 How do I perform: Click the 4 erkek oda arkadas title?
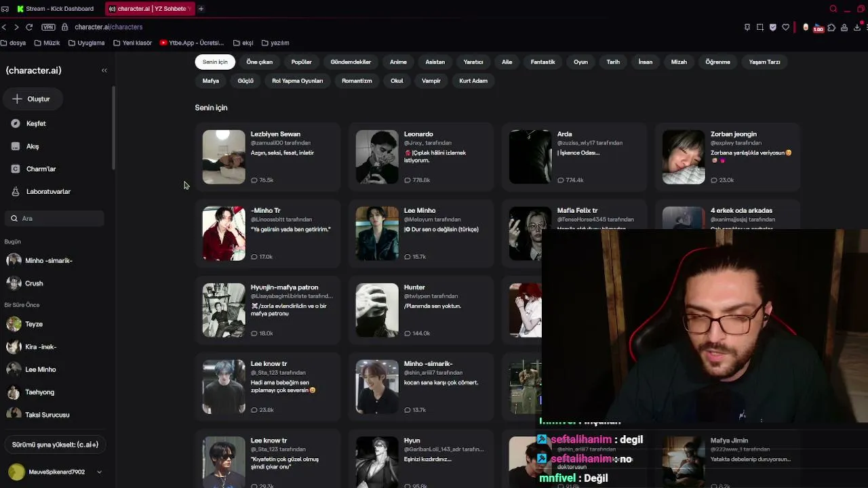point(741,211)
